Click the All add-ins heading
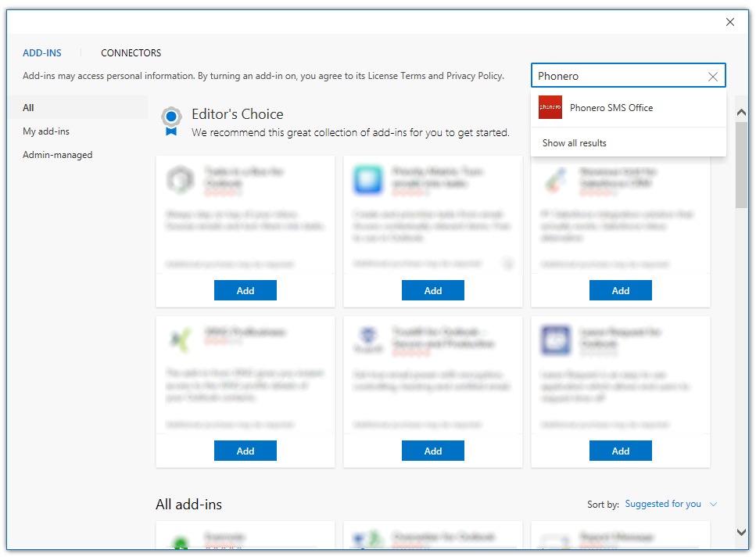The width and height of the screenshot is (756, 557). click(188, 505)
